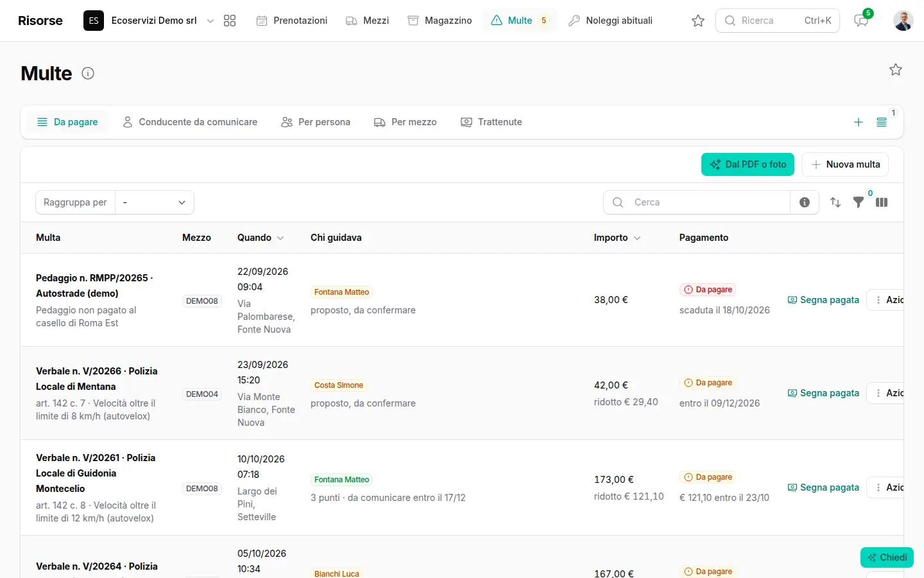Open the Conducente da comunicare tab
Image resolution: width=924 pixels, height=578 pixels.
pyautogui.click(x=190, y=122)
